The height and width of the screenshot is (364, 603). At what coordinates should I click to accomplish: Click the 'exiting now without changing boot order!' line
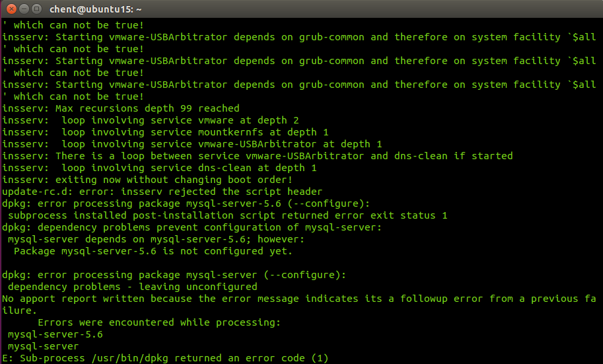tap(147, 180)
